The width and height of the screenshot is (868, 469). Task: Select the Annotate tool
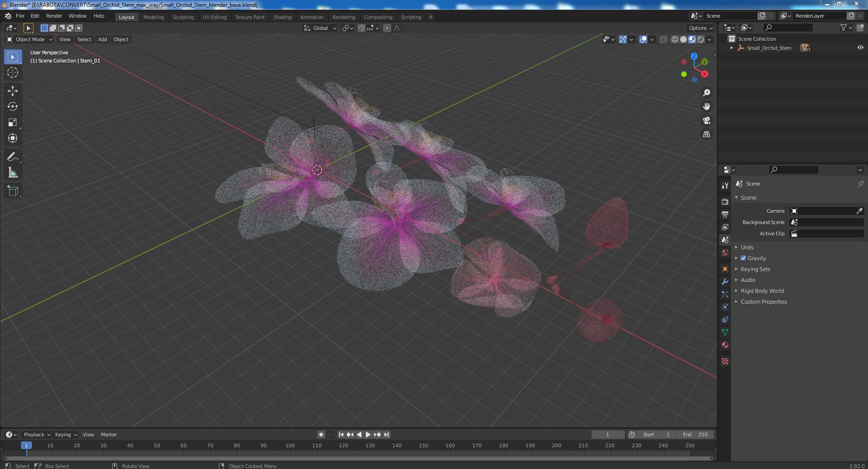coord(13,157)
